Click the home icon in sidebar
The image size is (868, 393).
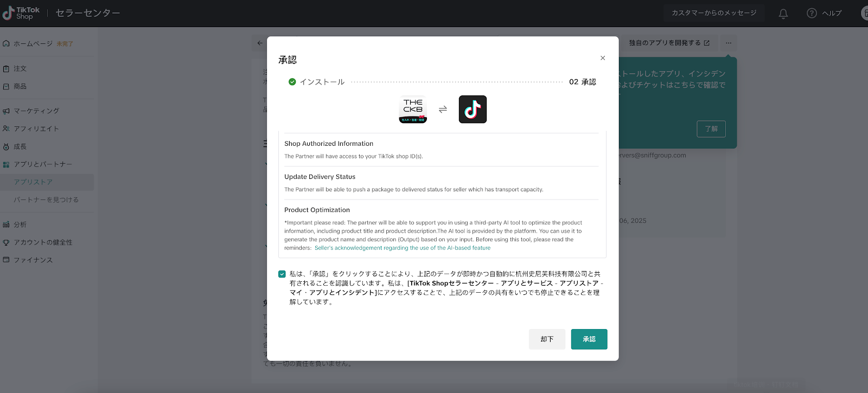pos(6,43)
